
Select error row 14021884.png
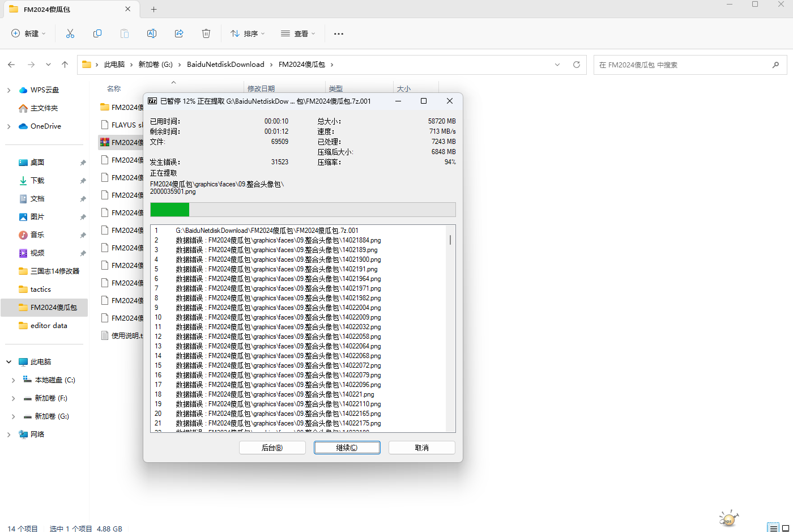299,240
